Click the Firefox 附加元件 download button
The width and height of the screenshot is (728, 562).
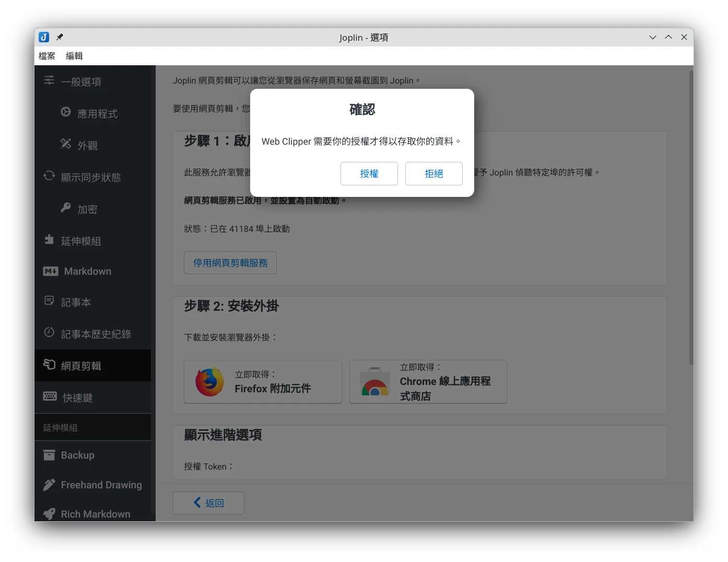(263, 382)
